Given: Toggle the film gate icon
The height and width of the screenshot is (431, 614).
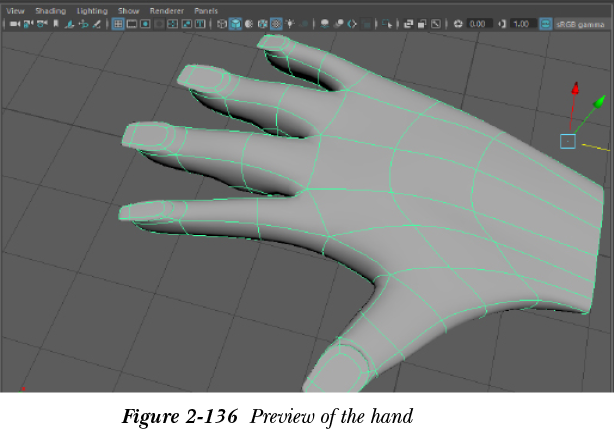Looking at the screenshot, I should click(x=132, y=23).
